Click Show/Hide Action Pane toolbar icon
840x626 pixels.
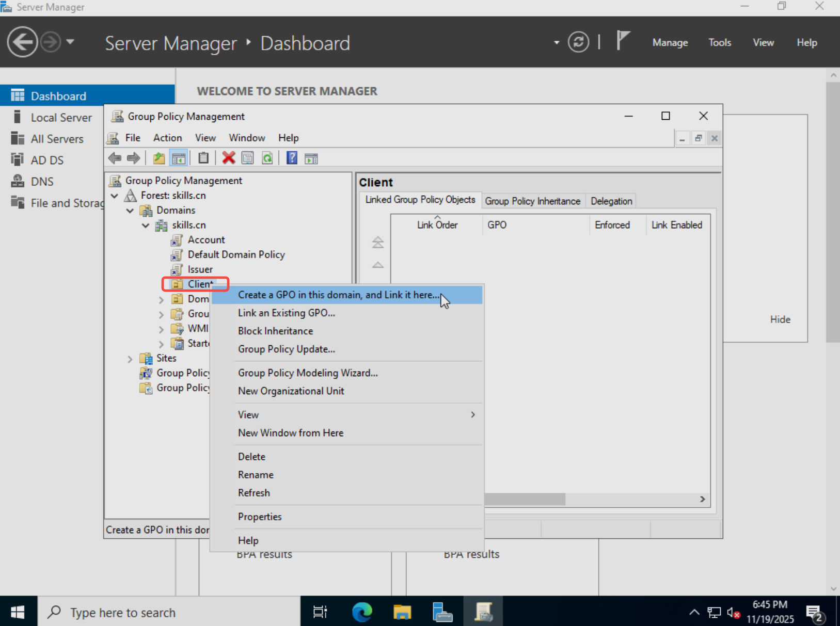pyautogui.click(x=311, y=158)
